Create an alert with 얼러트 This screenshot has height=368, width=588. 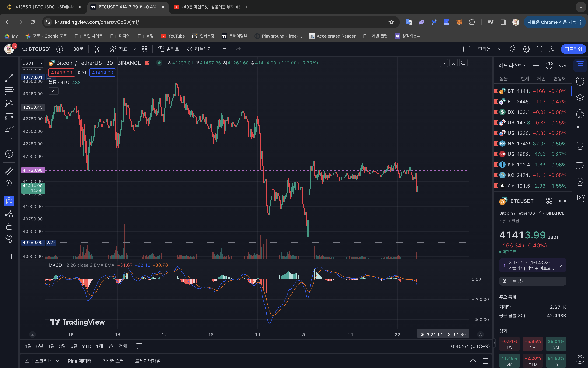(168, 49)
